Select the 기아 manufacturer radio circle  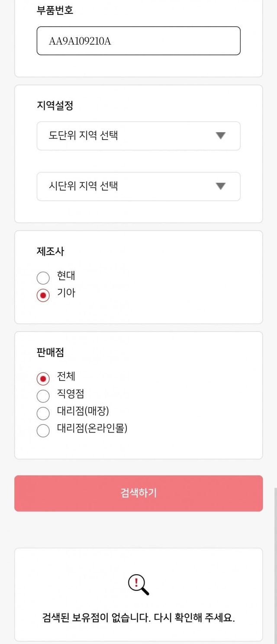click(x=43, y=296)
